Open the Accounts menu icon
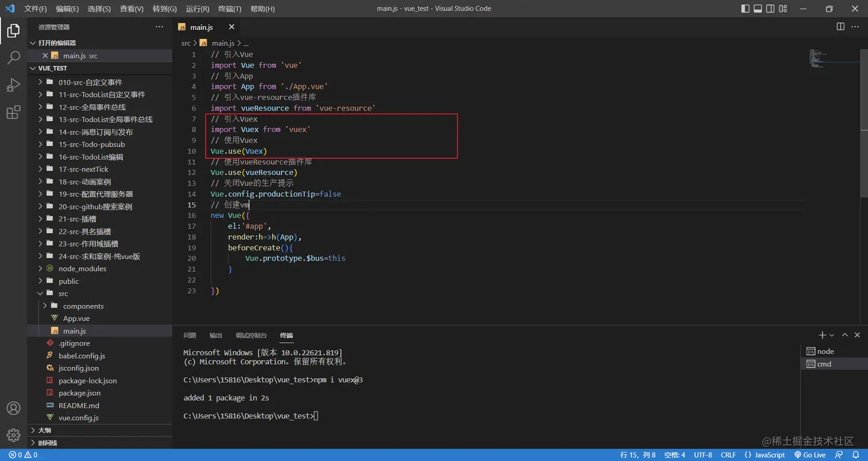The width and height of the screenshot is (868, 461). pos(13,408)
